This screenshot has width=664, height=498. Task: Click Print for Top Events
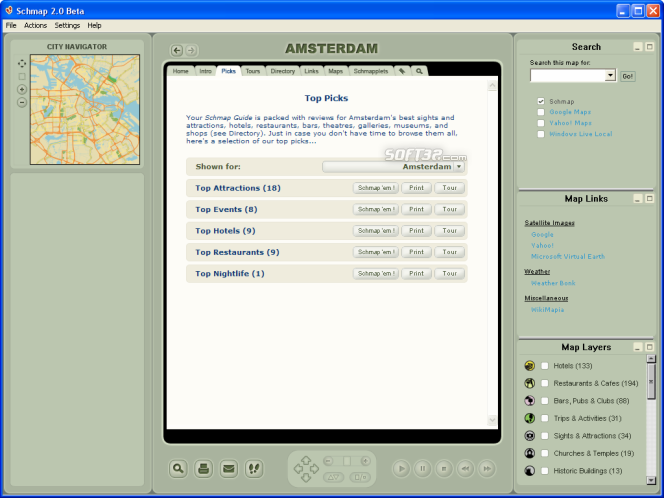(416, 209)
